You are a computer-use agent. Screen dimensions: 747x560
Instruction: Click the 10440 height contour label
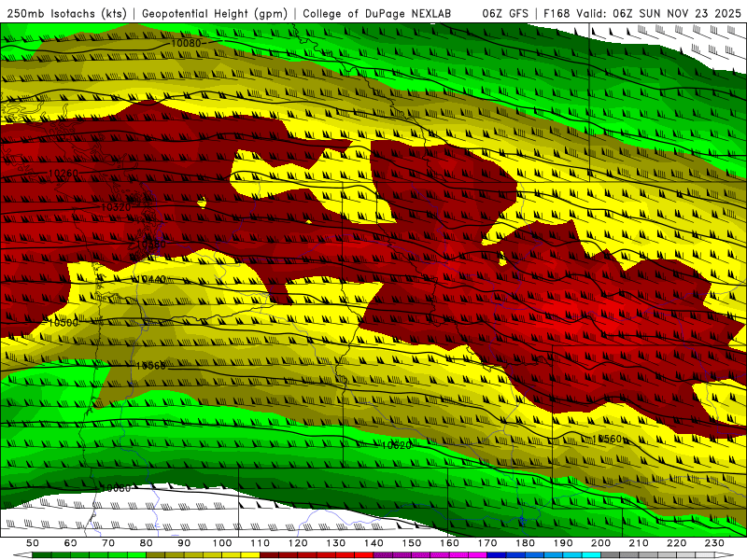pos(151,279)
